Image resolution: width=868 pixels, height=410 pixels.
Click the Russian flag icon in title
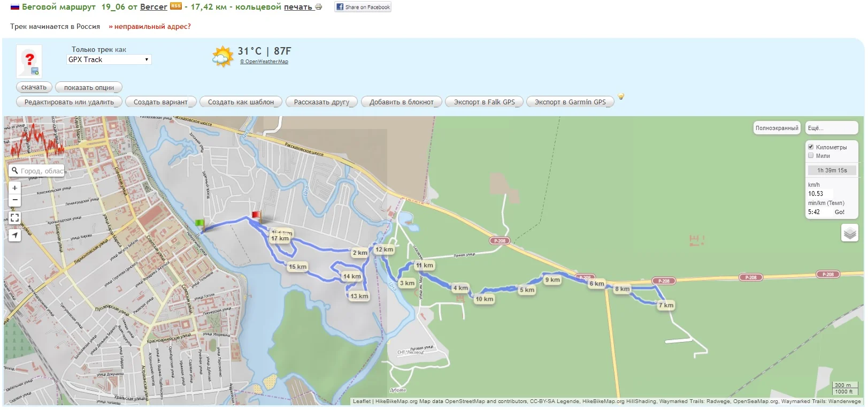pos(15,7)
